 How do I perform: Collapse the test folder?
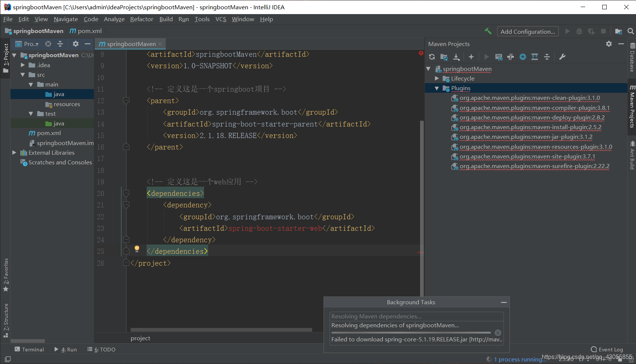pos(31,114)
